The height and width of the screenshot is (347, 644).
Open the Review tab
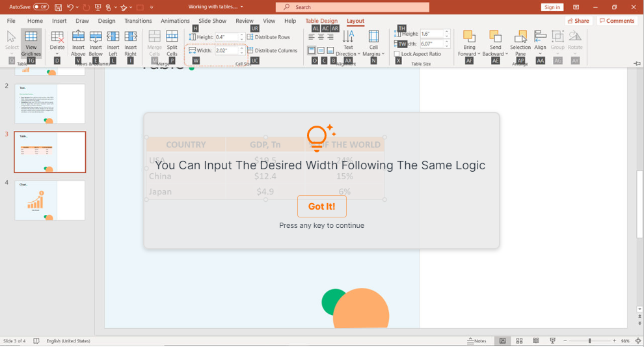[x=245, y=21]
